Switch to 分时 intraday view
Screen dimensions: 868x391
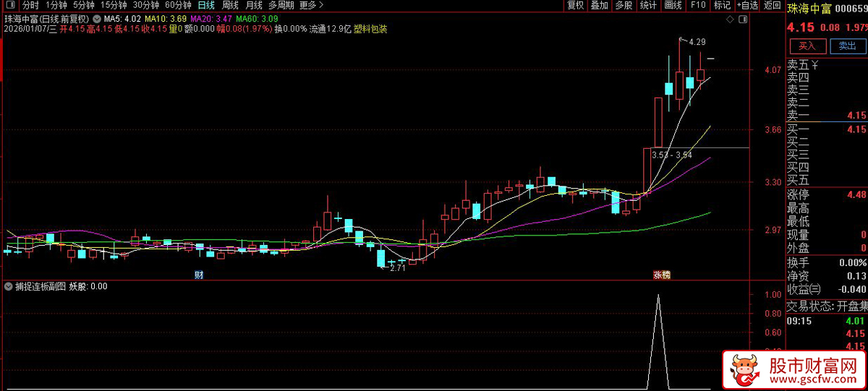pos(30,5)
